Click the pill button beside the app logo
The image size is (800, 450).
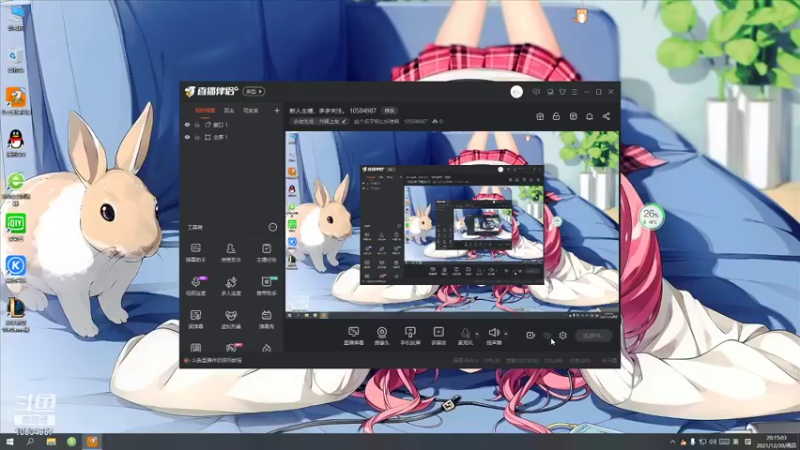(254, 91)
